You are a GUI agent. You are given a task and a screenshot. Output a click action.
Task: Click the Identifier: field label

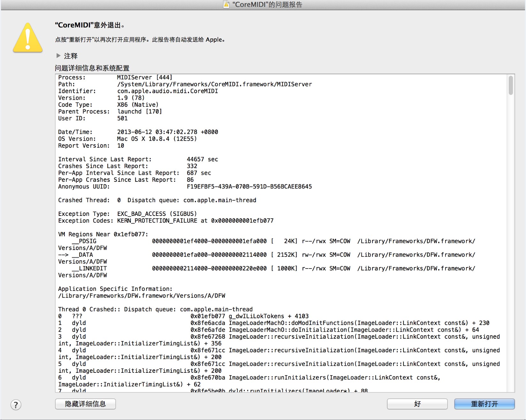(x=77, y=91)
